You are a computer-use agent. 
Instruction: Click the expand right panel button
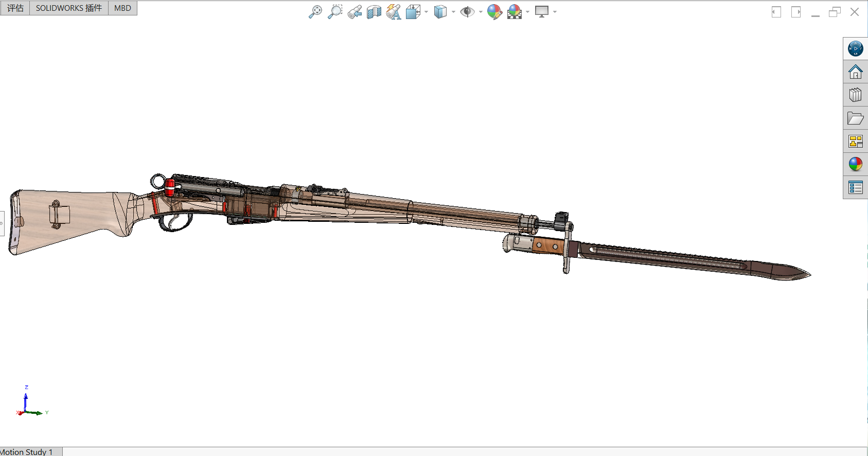pos(796,12)
